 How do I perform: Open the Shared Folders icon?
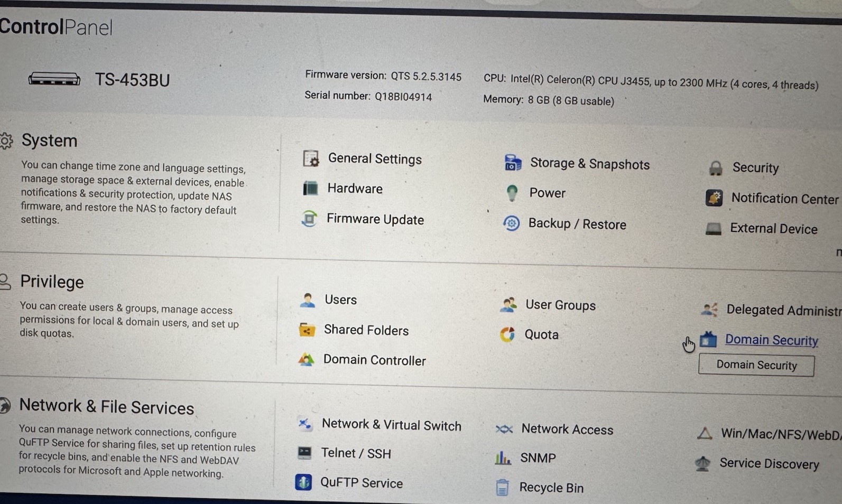307,330
